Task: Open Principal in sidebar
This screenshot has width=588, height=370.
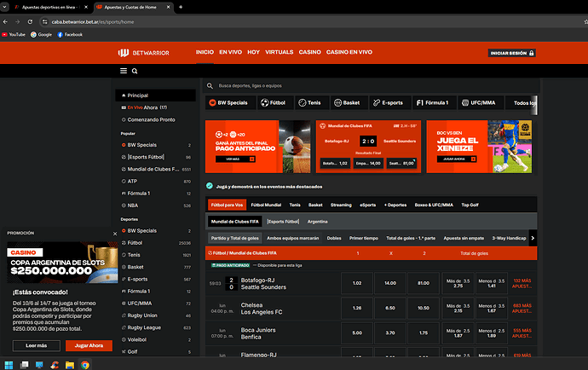Action: pos(155,95)
